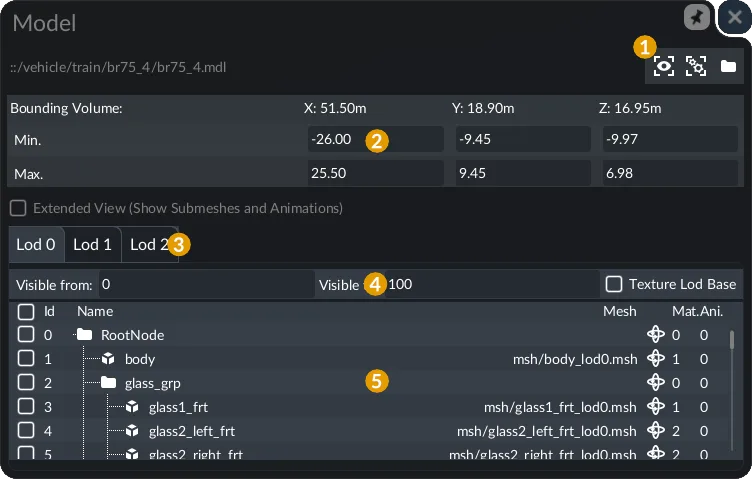This screenshot has width=752, height=479.
Task: Click the glass1_frt mesh cube icon
Action: tap(132, 407)
